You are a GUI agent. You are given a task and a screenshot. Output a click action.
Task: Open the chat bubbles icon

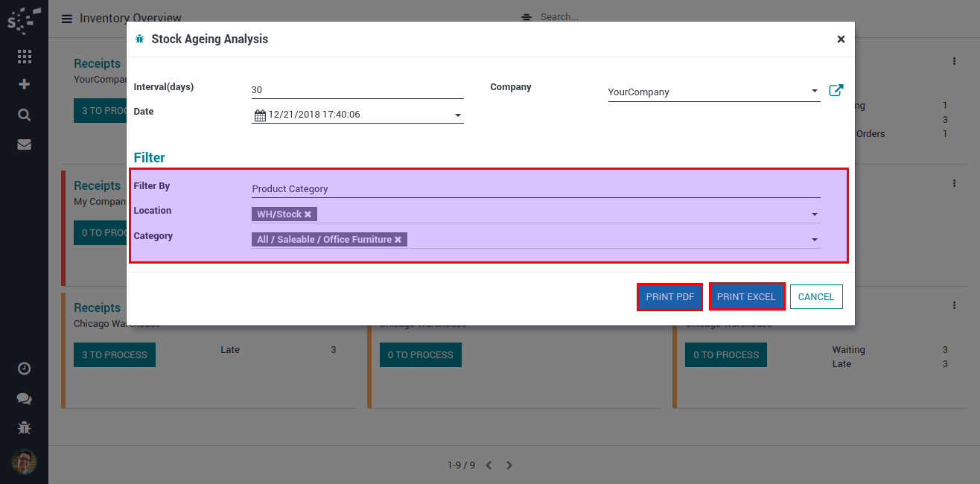pyautogui.click(x=24, y=398)
